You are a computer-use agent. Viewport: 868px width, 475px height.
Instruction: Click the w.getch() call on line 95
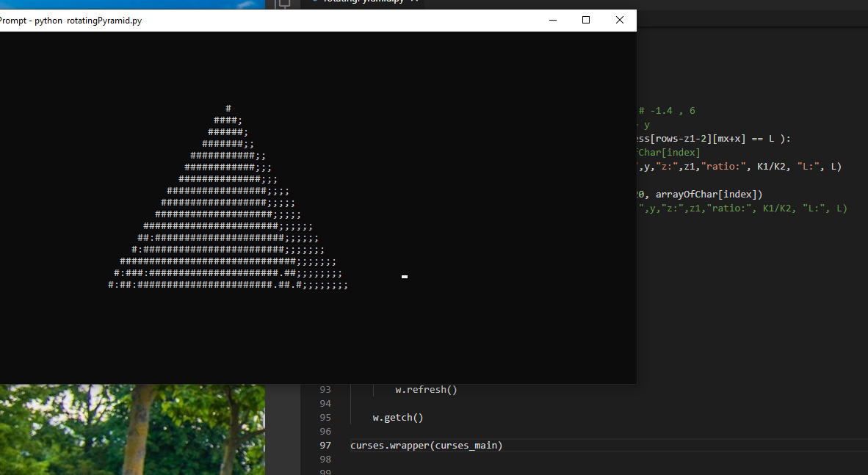[397, 417]
